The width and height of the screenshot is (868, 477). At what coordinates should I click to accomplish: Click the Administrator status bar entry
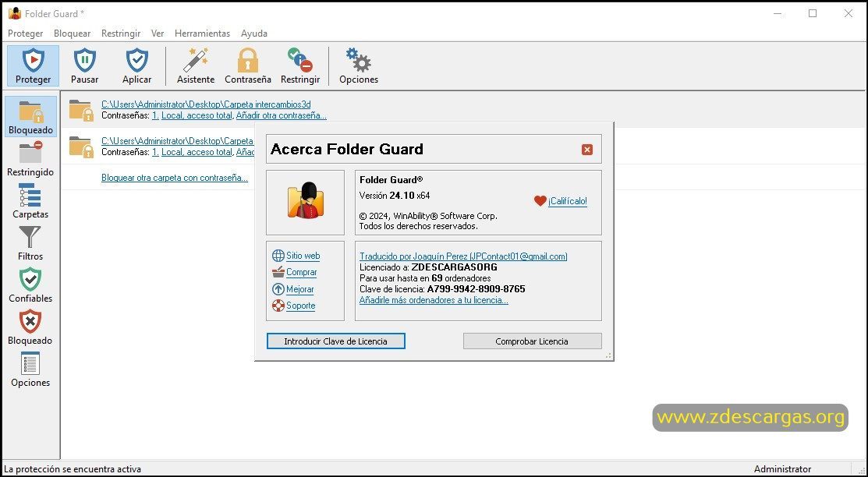click(782, 468)
